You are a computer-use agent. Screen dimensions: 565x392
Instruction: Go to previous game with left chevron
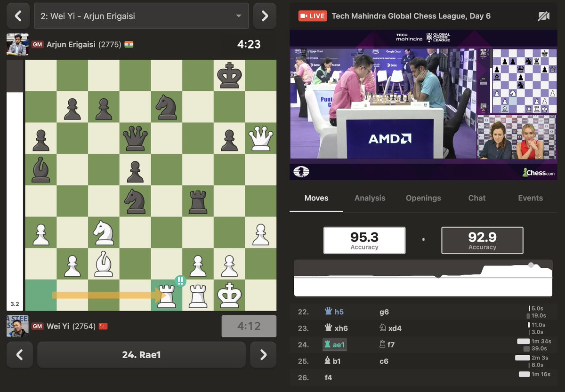pos(18,16)
